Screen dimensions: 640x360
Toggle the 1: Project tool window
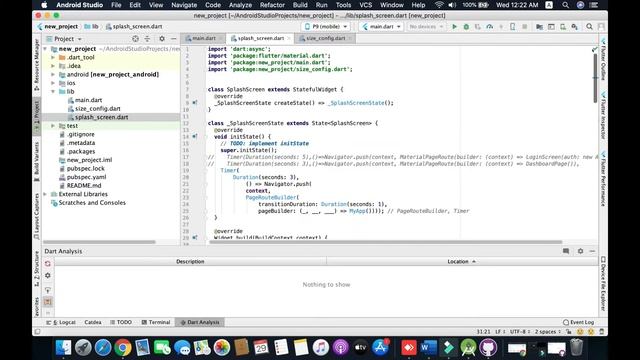[x=37, y=116]
